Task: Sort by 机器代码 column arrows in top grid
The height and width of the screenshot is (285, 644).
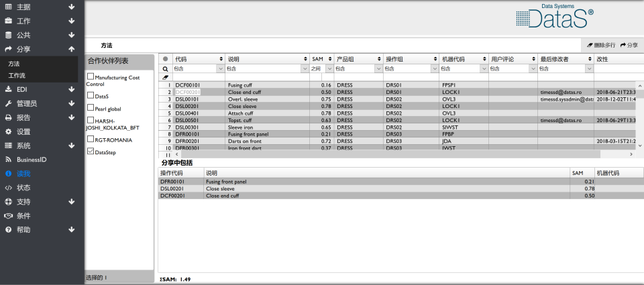Action: [x=484, y=59]
